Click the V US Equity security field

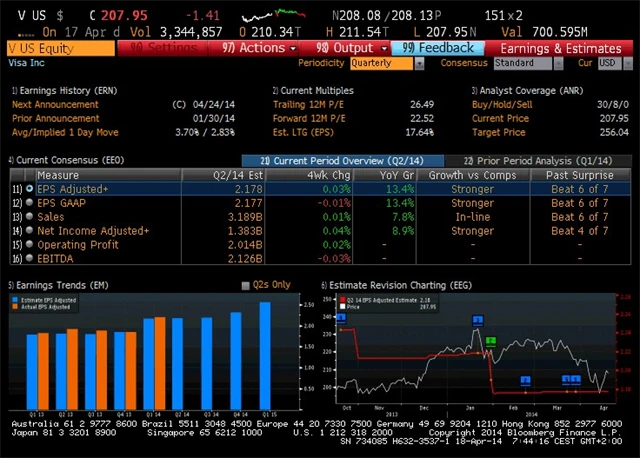[x=60, y=47]
